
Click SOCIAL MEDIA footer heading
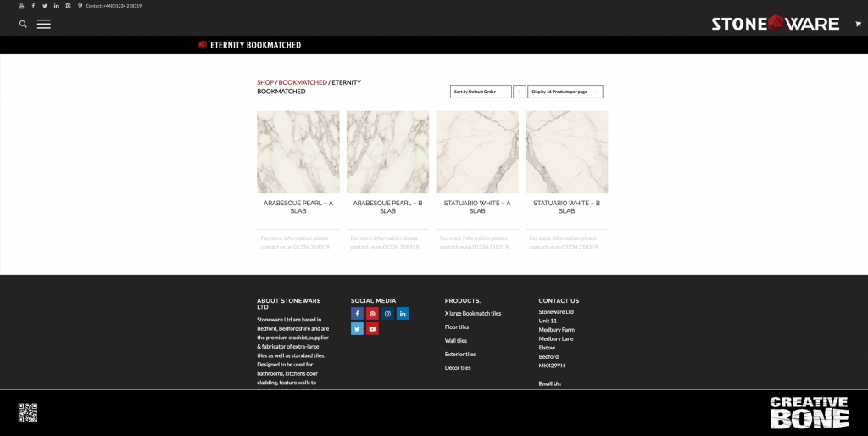(373, 301)
